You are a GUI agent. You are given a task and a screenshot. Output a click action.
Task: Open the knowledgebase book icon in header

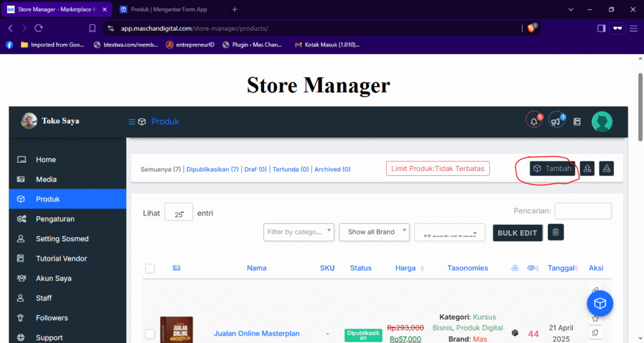577,121
